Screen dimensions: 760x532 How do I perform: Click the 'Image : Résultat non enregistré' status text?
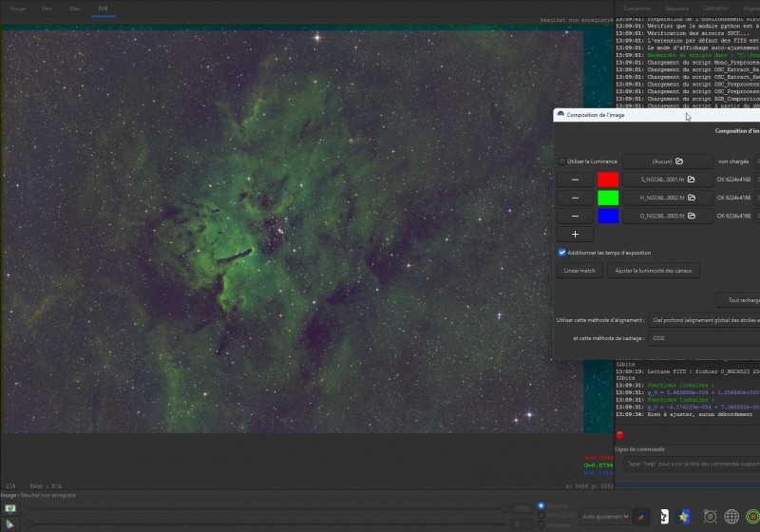pos(38,495)
